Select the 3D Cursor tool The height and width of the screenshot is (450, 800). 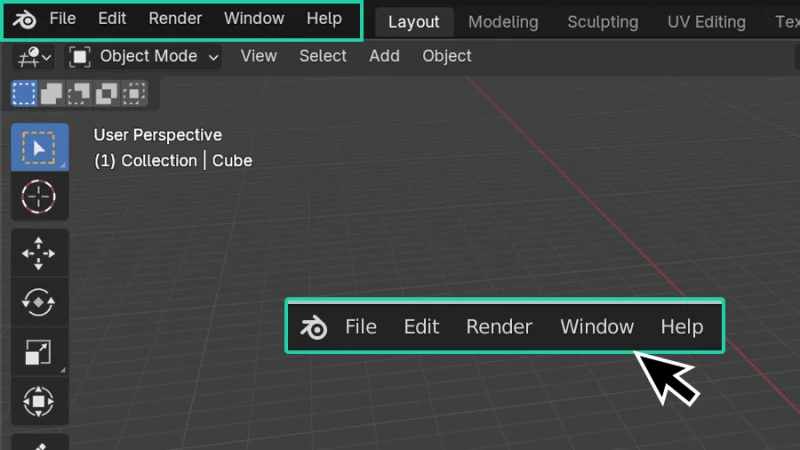pyautogui.click(x=39, y=196)
